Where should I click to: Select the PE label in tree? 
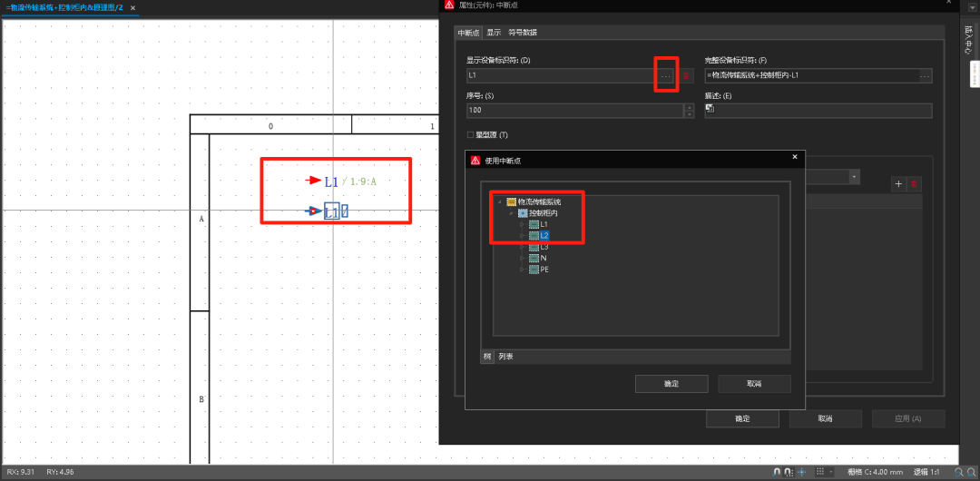point(544,269)
